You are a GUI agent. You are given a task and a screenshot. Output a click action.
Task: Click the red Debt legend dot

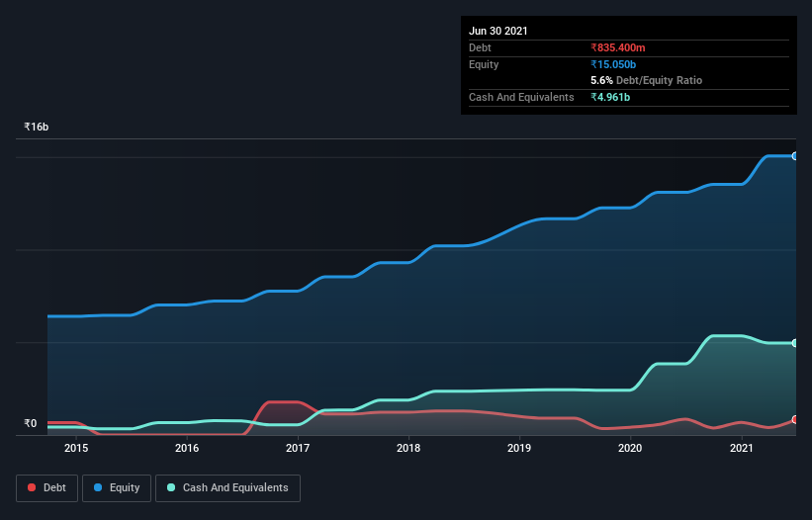[32, 487]
